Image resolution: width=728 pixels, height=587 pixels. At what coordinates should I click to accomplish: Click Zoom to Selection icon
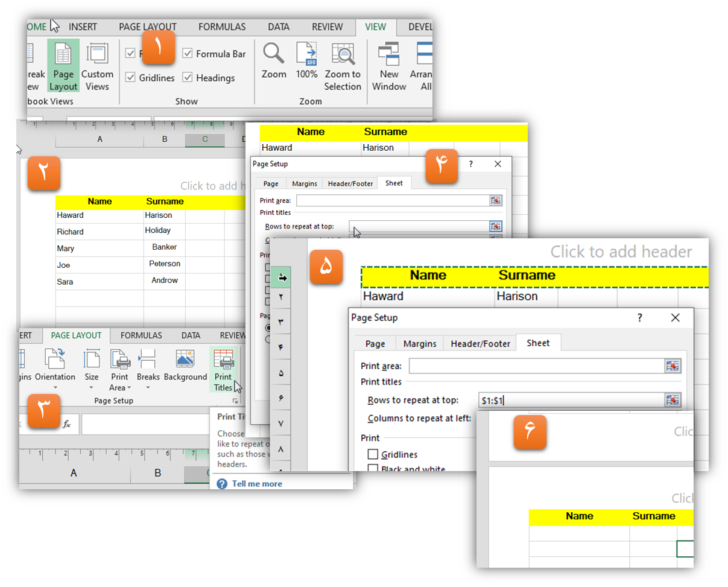343,66
